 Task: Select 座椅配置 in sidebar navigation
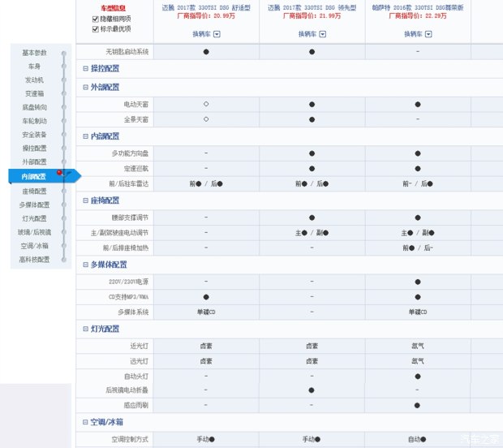34,192
